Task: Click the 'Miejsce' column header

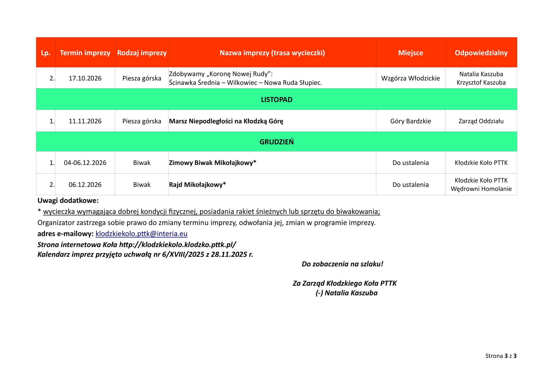Action: 410,53
